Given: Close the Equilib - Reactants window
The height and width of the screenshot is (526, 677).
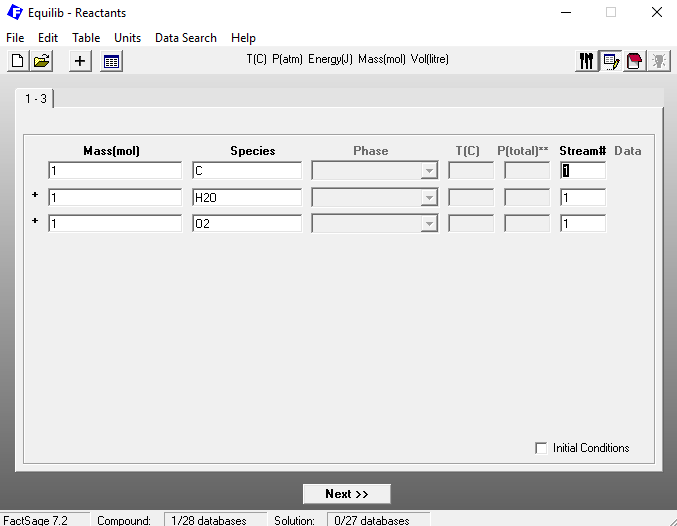Looking at the screenshot, I should click(657, 13).
